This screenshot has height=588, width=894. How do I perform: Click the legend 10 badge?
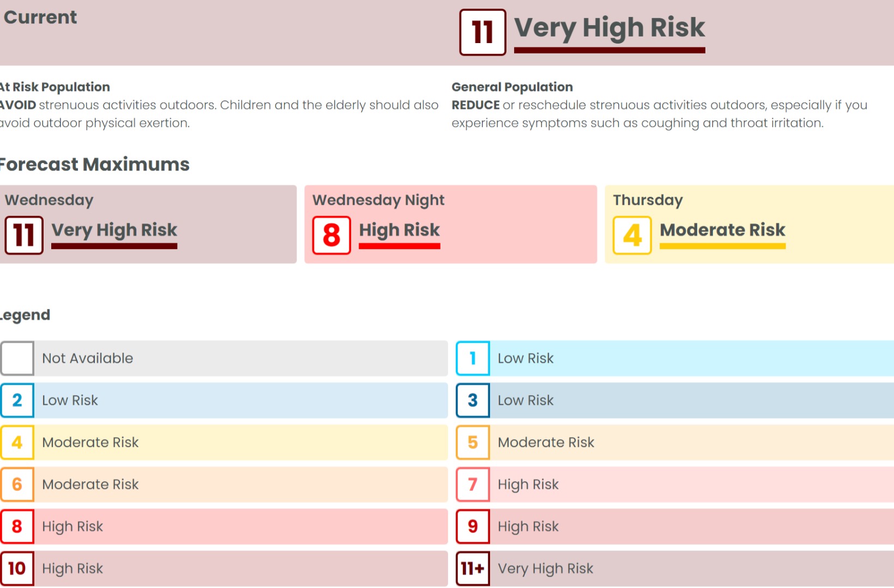coord(17,568)
